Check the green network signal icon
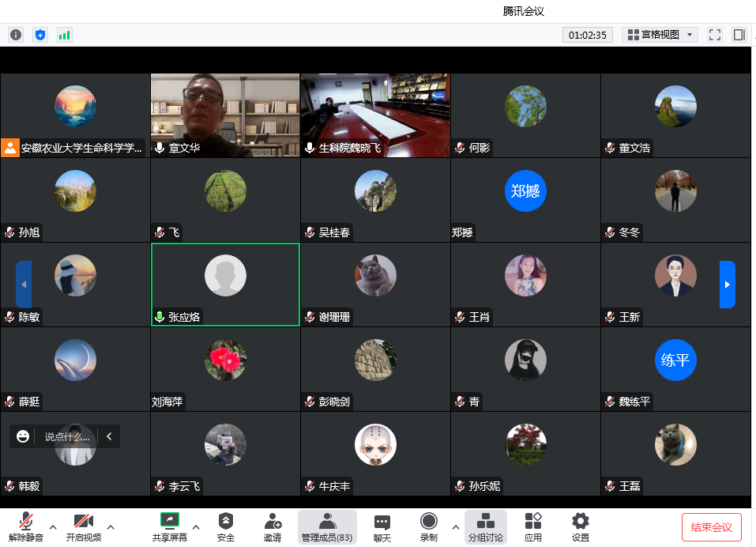756x547 pixels. tap(64, 35)
